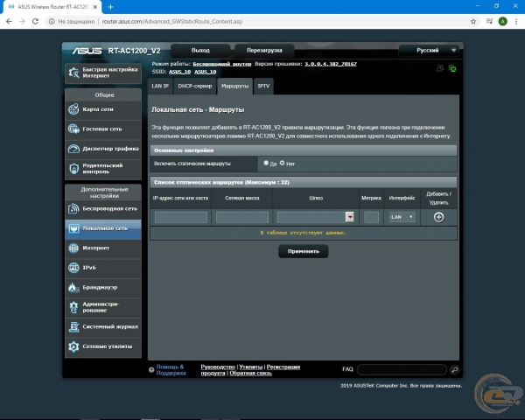Focus the network mask (Сетевая маска) field
The height and width of the screenshot is (420, 525).
(242, 217)
